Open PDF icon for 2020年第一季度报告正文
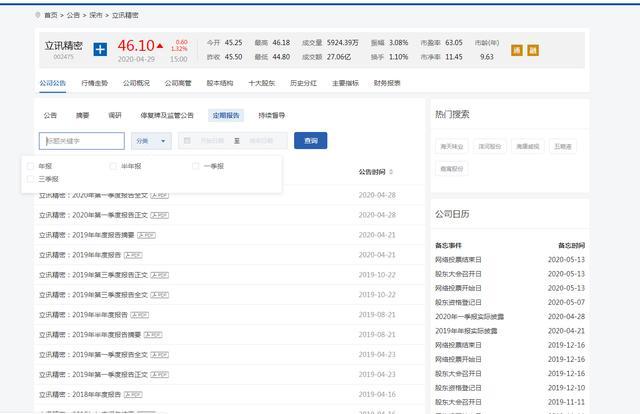The width and height of the screenshot is (640, 414). click(x=160, y=215)
